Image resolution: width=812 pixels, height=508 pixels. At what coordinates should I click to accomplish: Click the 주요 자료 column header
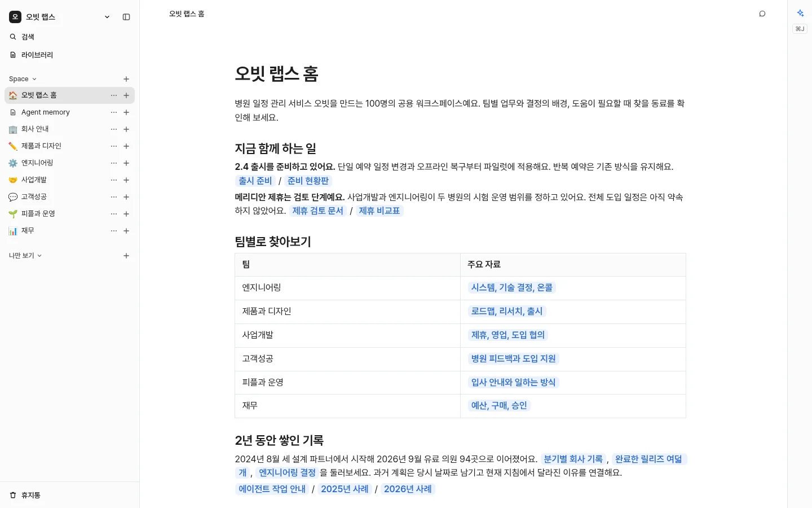(573, 265)
